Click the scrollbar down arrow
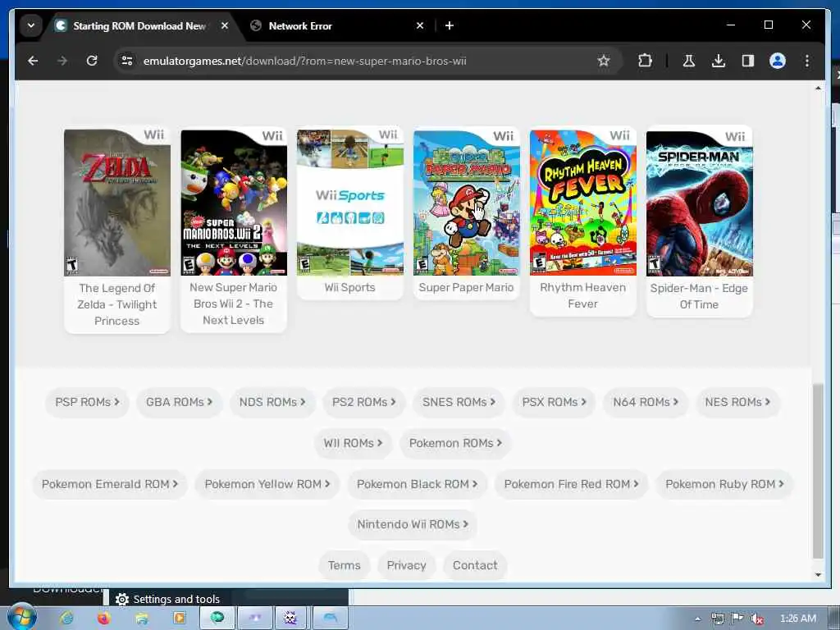Screen dimensions: 840x630 818,574
